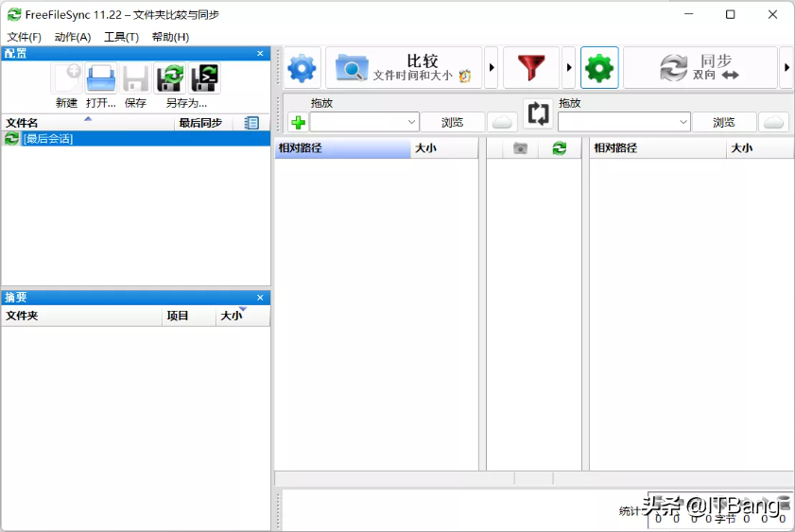Open synchronization settings with the green gear
795x532 pixels.
pyautogui.click(x=599, y=68)
